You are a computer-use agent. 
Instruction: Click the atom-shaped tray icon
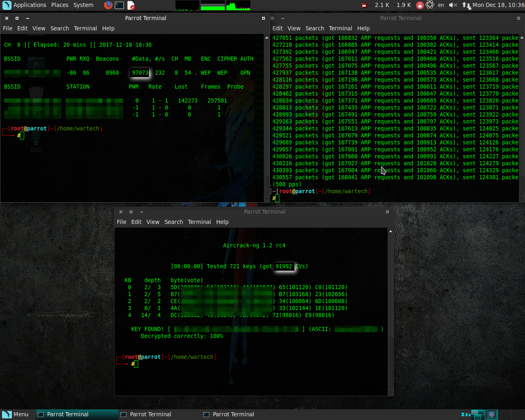click(x=430, y=5)
